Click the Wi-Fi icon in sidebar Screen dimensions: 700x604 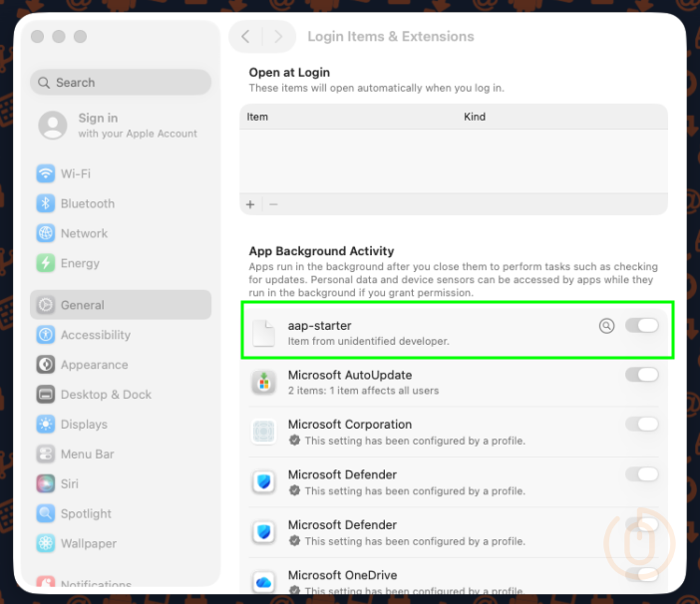coord(46,173)
